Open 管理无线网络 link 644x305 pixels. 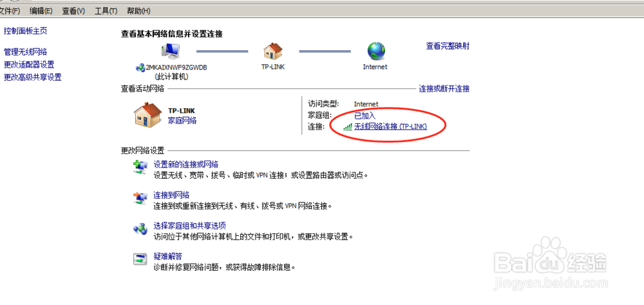click(x=26, y=52)
